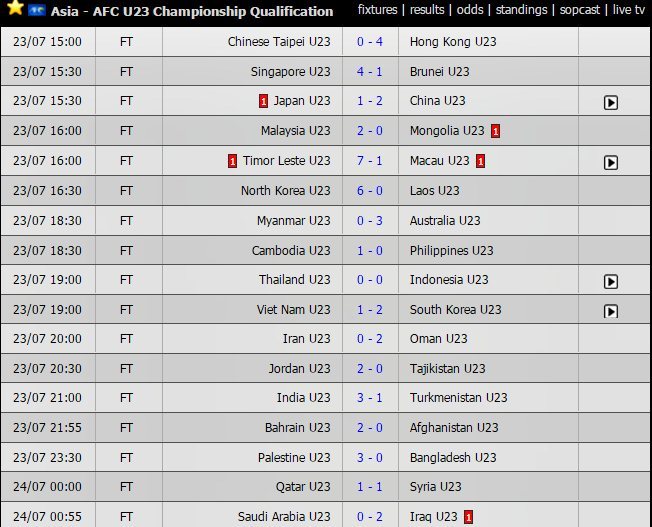Click red card icon beside Iraq U23
The height and width of the screenshot is (527, 652).
tap(468, 517)
